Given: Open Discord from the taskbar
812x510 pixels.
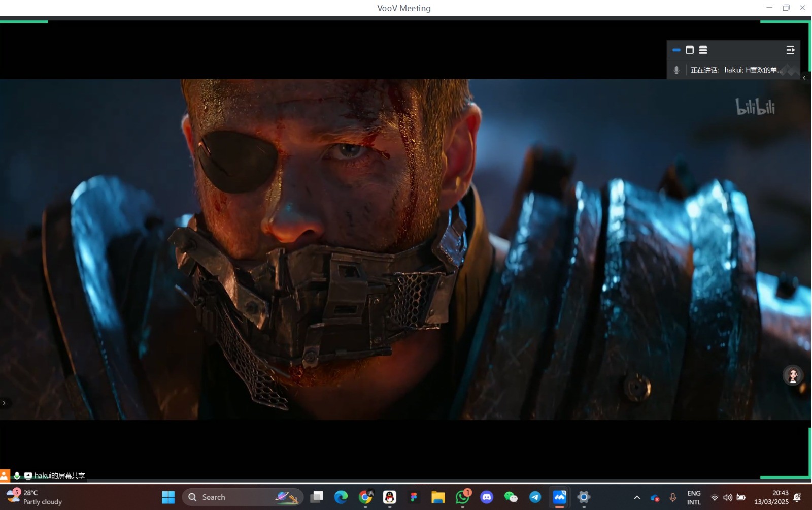Looking at the screenshot, I should 487,497.
